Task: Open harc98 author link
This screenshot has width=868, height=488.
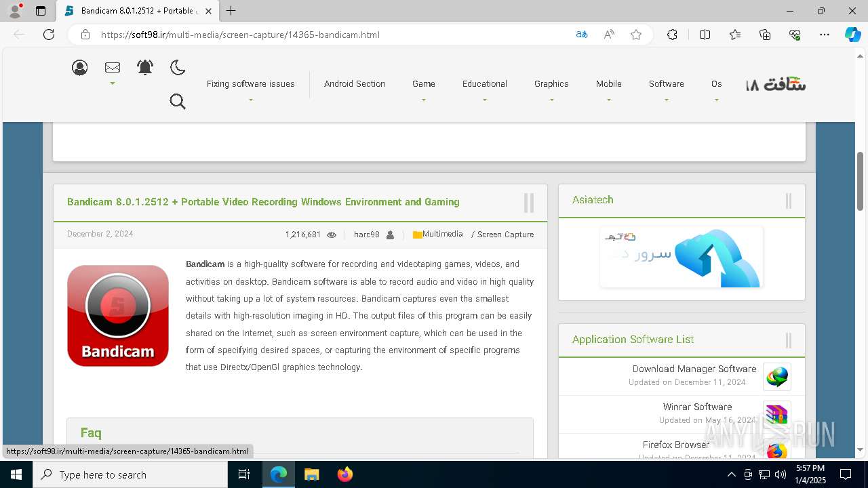Action: pos(367,235)
